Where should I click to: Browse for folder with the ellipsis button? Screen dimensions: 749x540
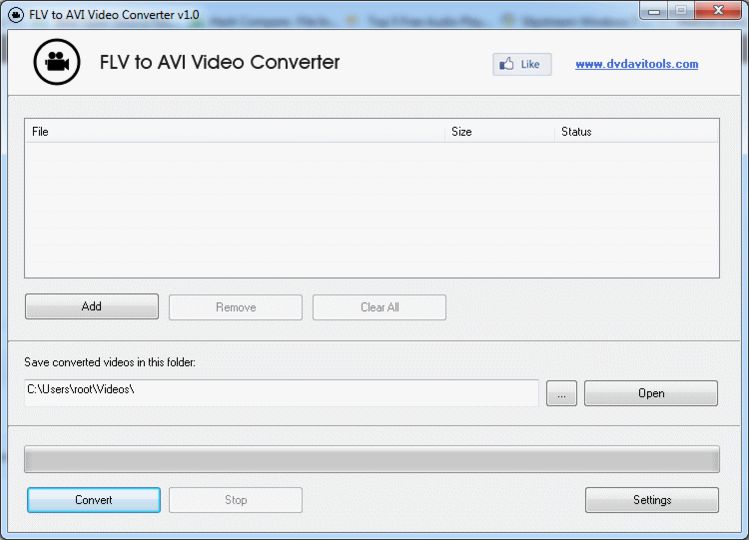coord(561,393)
